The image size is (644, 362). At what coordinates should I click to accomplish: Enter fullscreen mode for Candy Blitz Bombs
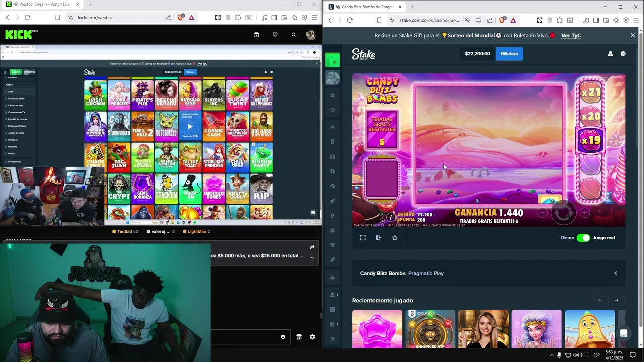pyautogui.click(x=363, y=238)
